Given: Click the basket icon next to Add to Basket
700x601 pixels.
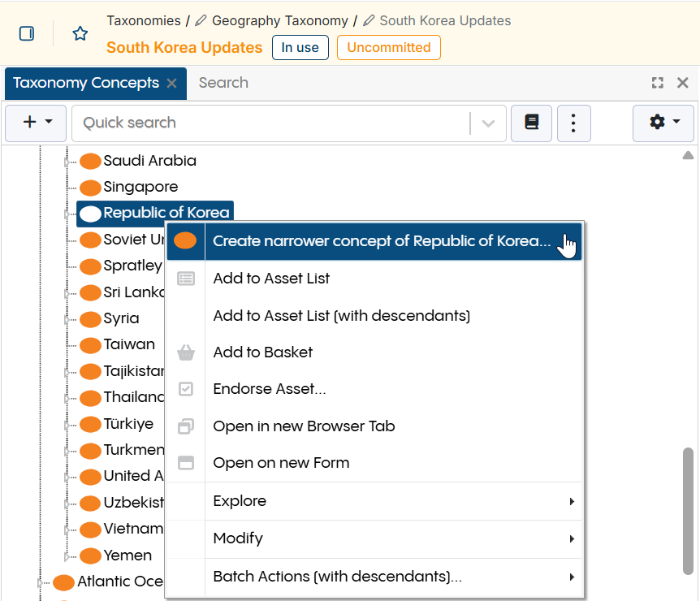Looking at the screenshot, I should tap(186, 352).
